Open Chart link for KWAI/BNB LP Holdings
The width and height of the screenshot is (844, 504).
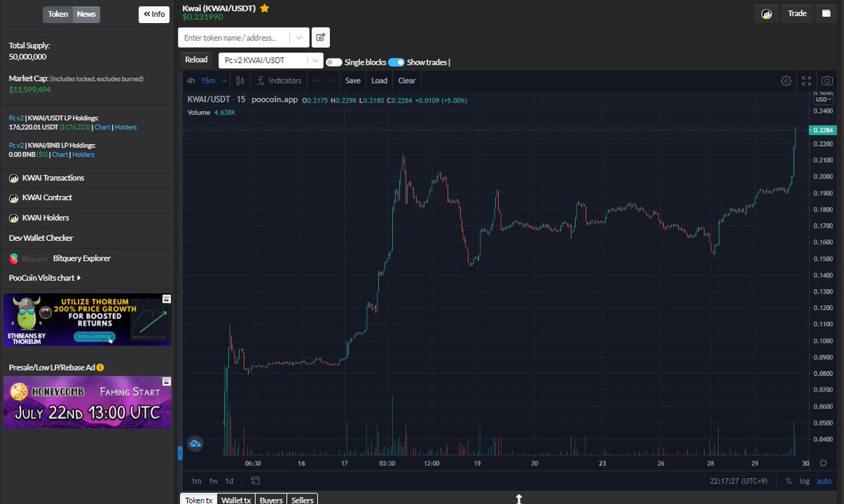(x=60, y=155)
